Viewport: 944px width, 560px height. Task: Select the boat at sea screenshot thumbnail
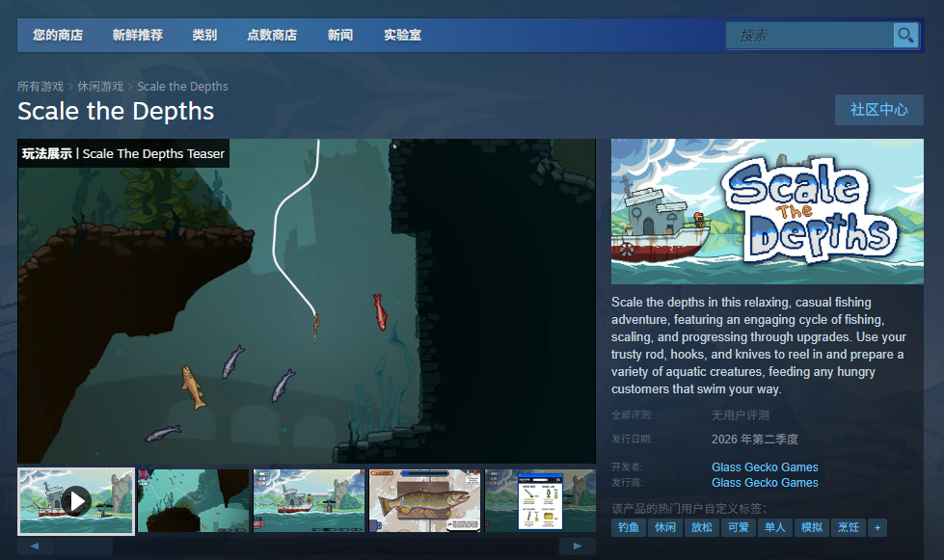tap(309, 501)
